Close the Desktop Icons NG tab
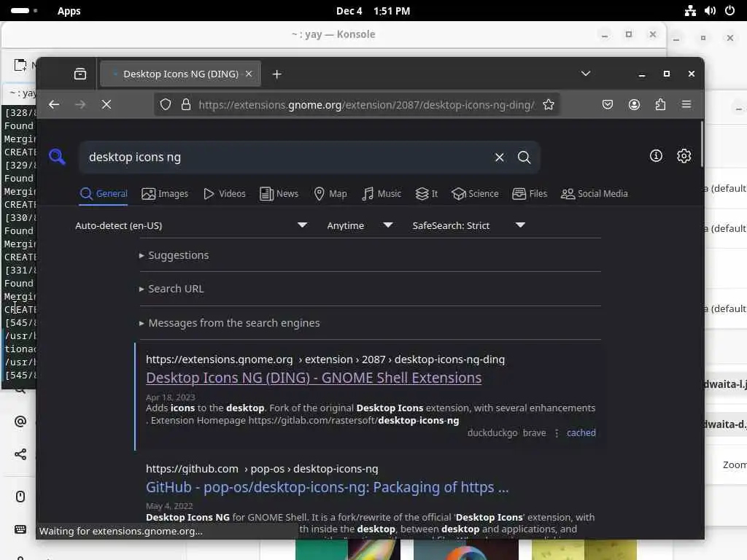The height and width of the screenshot is (560, 747). (249, 74)
